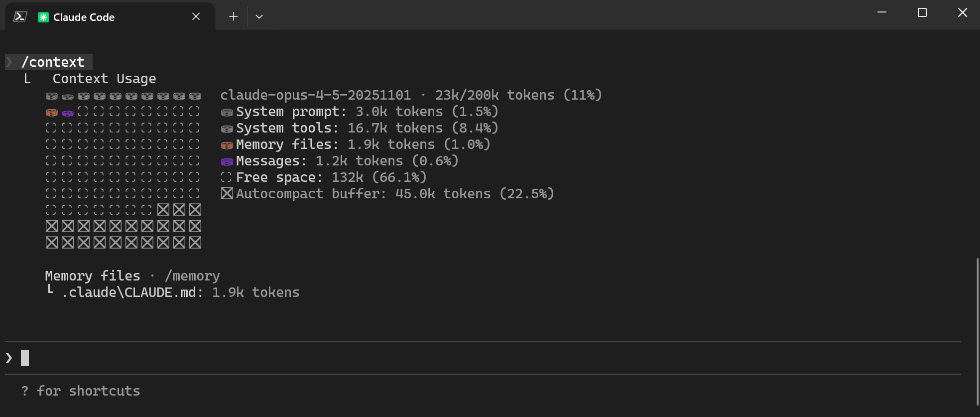Expand the new tab profile dropdown
Viewport: 980px width, 417px height.
click(259, 16)
